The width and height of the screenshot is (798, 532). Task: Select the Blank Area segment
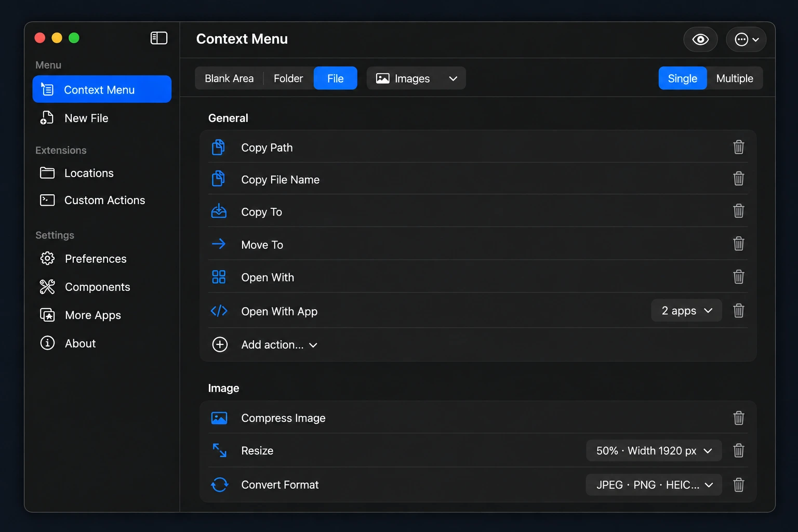point(229,78)
